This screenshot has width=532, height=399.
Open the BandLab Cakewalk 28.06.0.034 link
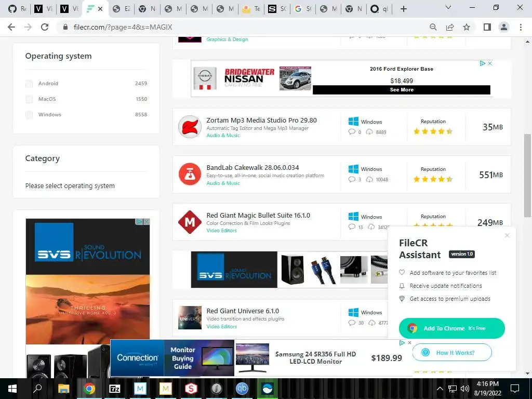point(253,168)
